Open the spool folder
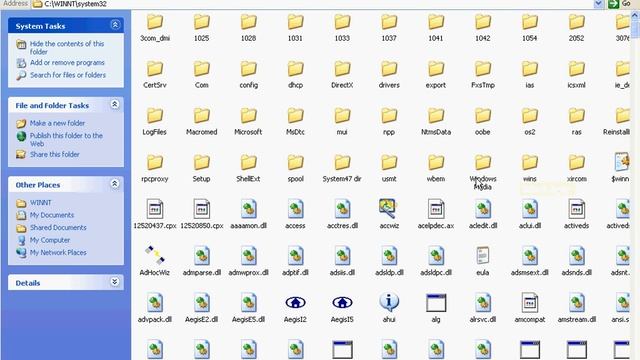640x360 pixels. pyautogui.click(x=295, y=162)
